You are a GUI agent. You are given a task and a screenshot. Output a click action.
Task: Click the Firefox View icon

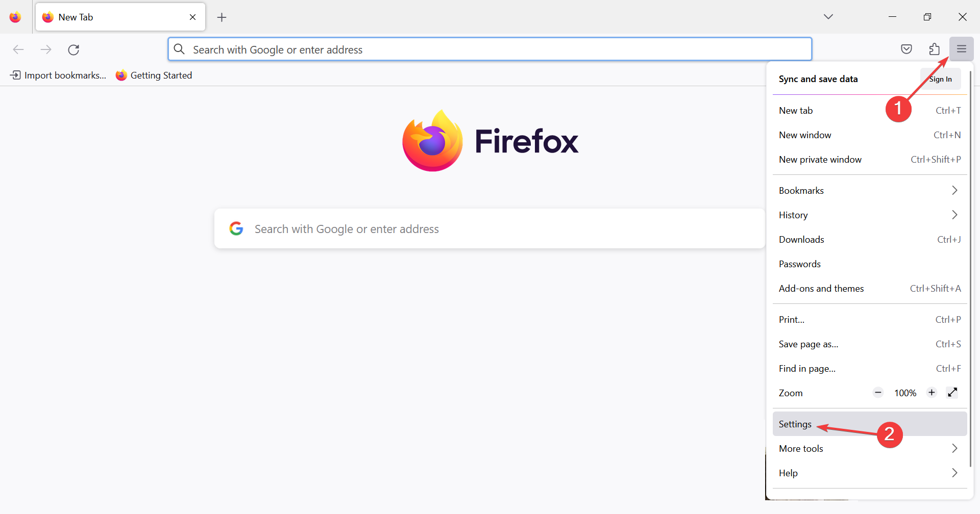(x=15, y=17)
